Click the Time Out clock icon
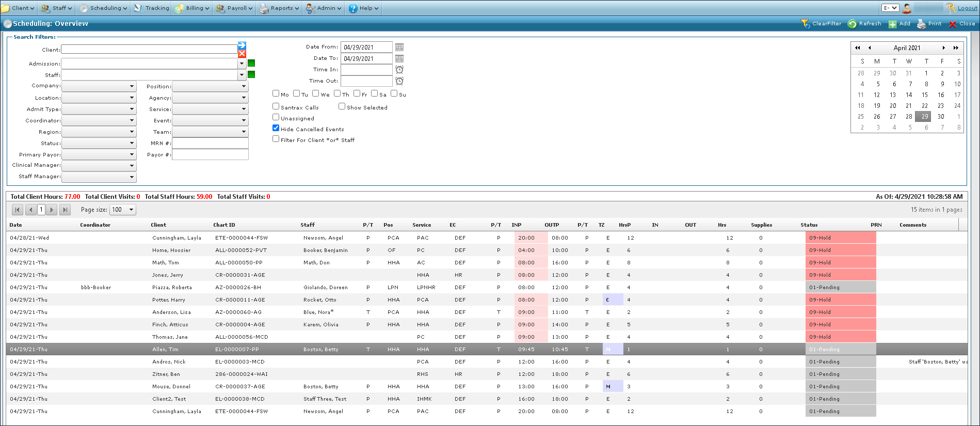 pos(399,81)
